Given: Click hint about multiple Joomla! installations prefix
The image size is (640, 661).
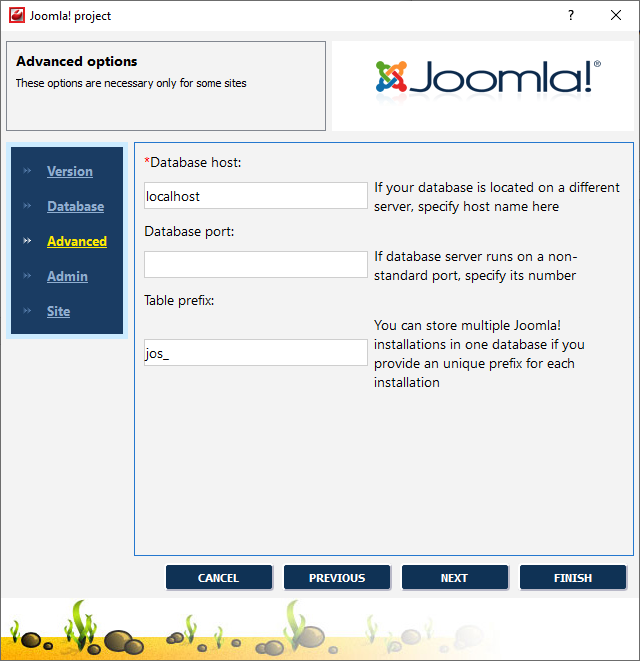Looking at the screenshot, I should [479, 354].
